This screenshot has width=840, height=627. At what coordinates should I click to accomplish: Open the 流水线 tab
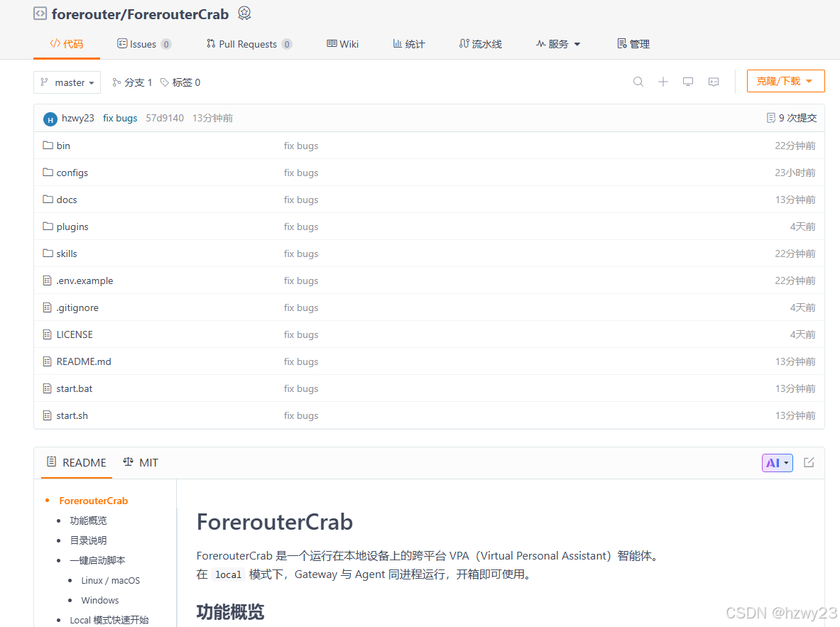coord(481,44)
